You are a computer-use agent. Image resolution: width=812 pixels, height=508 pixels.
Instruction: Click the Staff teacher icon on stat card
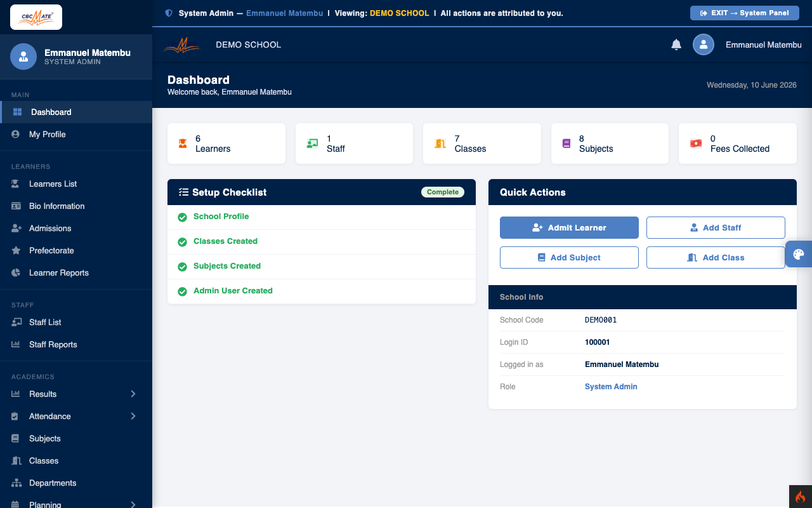pyautogui.click(x=312, y=144)
